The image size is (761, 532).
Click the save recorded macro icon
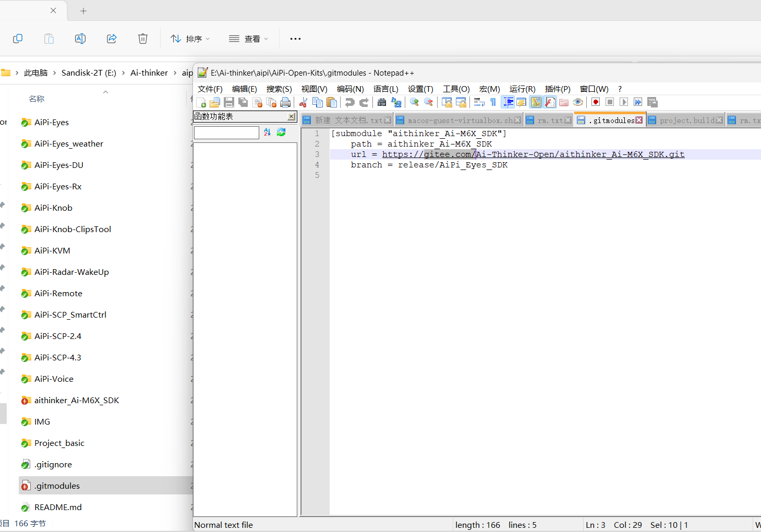point(652,102)
